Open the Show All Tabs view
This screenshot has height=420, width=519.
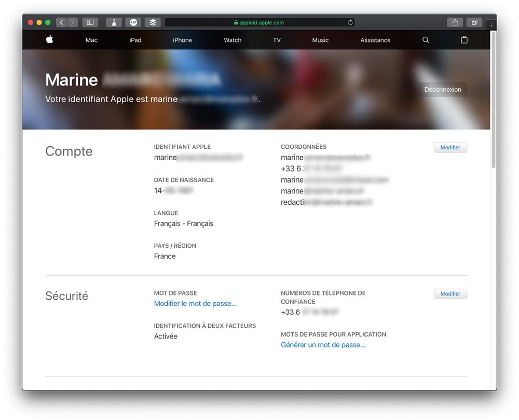click(x=474, y=22)
